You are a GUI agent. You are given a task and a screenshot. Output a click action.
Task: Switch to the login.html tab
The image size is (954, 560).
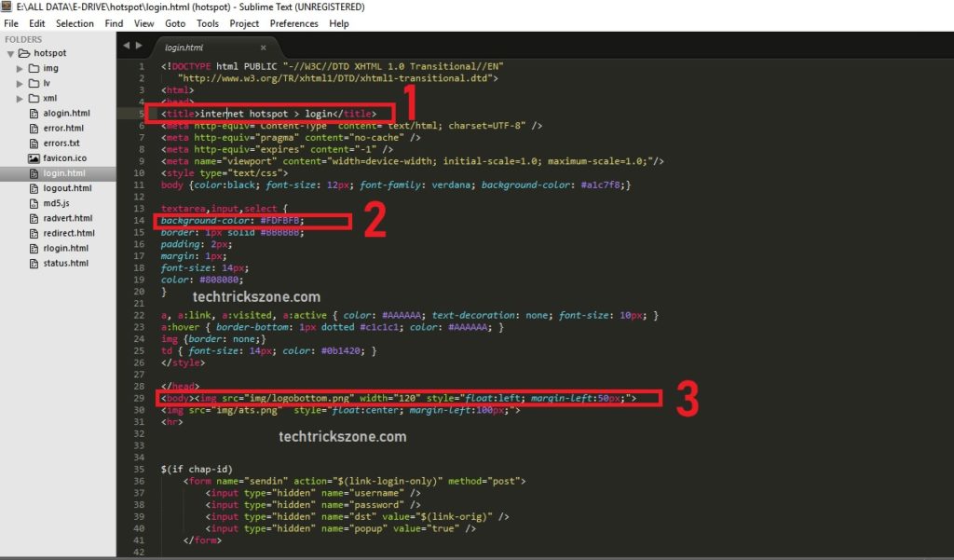pos(184,47)
